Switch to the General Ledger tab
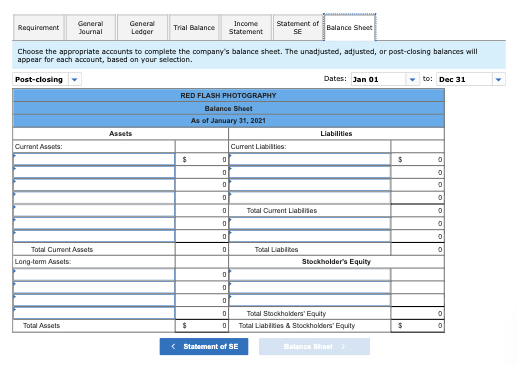The image size is (517, 365). pyautogui.click(x=142, y=28)
